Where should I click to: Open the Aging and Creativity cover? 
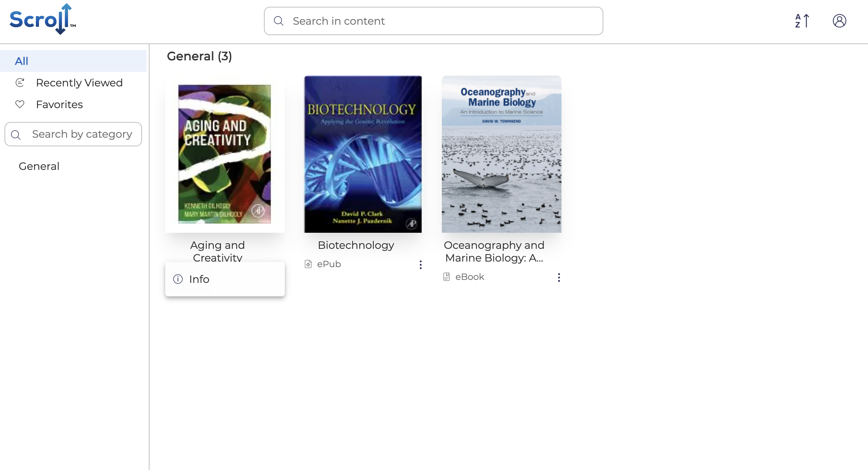click(x=225, y=154)
